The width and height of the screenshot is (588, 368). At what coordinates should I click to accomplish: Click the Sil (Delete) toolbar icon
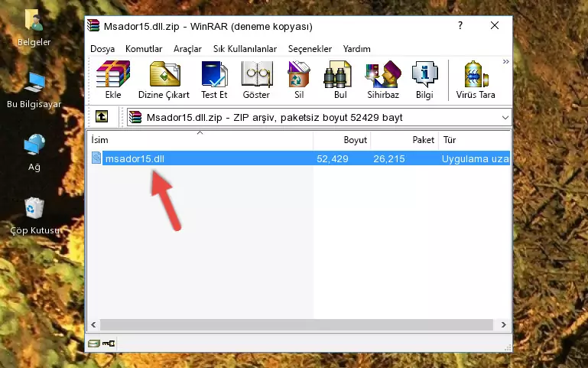click(299, 74)
